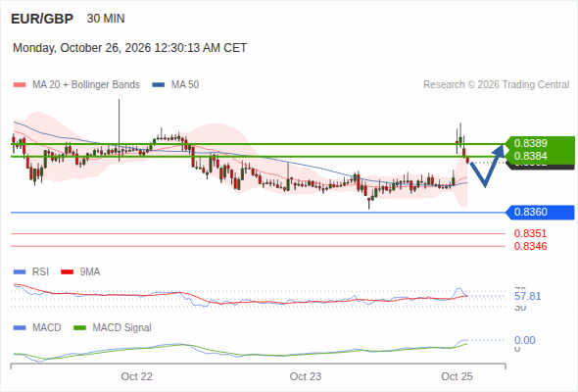Click the MACD Signal legend label
The height and width of the screenshot is (392, 578).
122,328
